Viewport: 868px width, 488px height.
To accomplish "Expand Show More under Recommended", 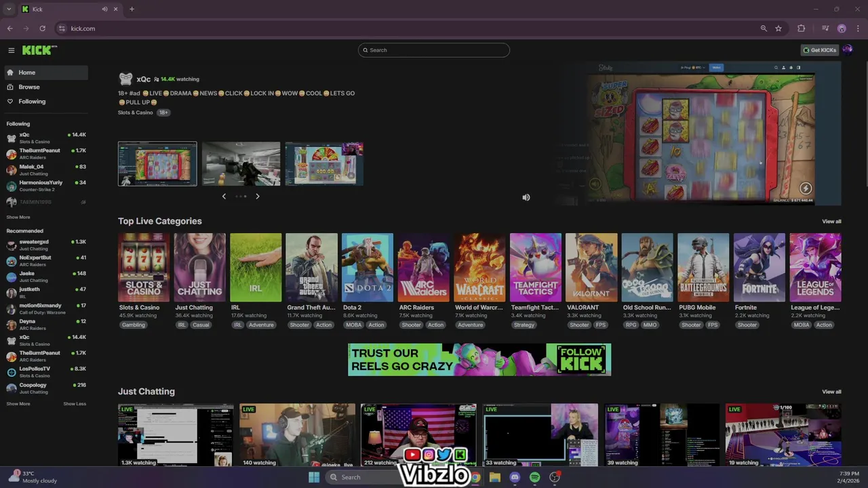I will pos(18,404).
